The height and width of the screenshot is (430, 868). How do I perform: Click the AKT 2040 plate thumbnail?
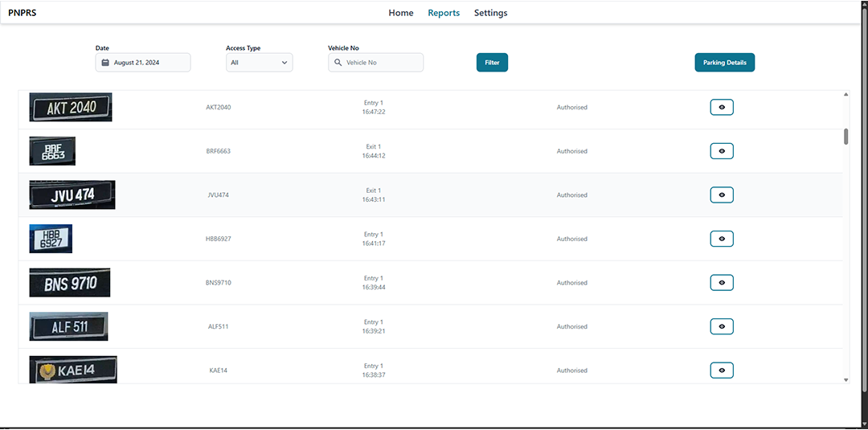[71, 107]
